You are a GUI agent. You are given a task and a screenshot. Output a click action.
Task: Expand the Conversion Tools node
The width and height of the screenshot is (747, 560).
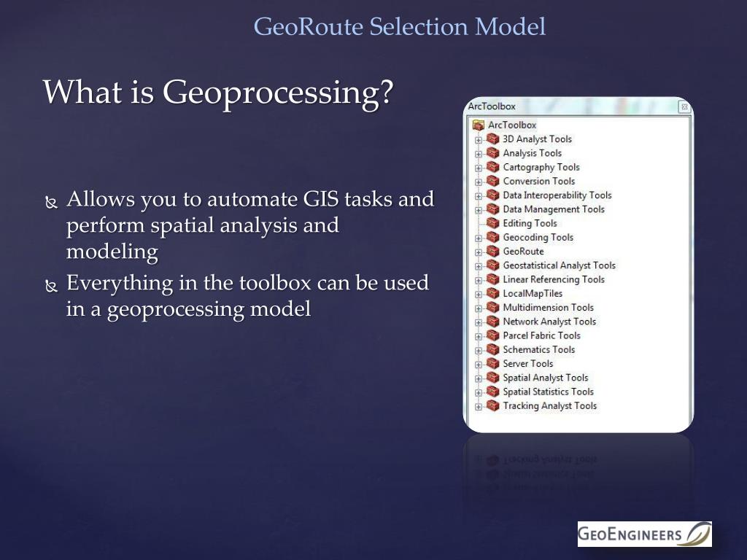coord(479,182)
